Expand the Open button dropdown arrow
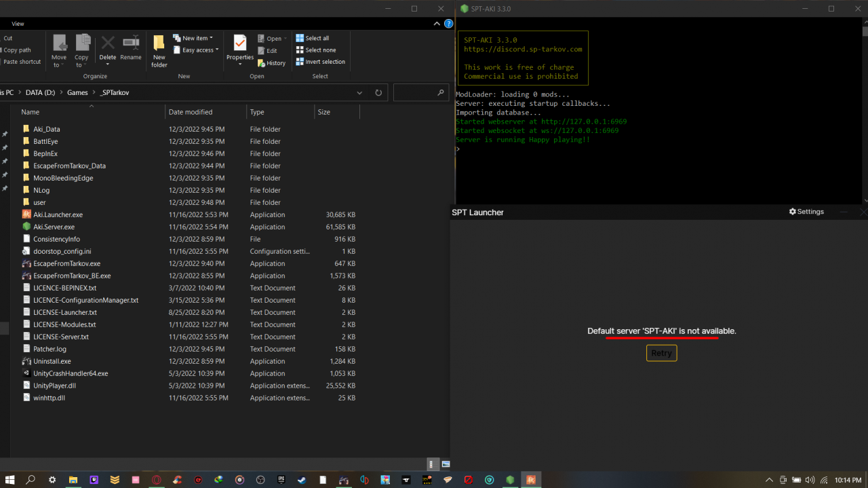The image size is (868, 488). pos(285,39)
